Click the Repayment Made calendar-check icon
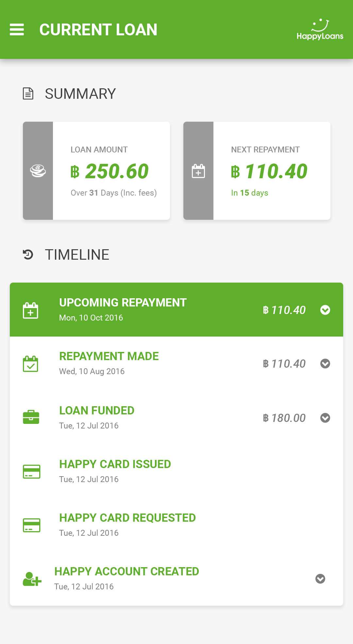 coord(31,364)
